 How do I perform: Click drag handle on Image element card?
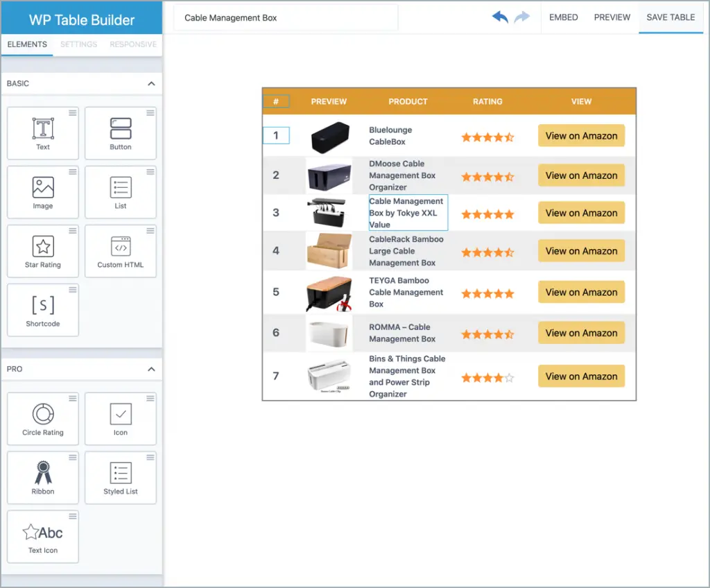(72, 172)
